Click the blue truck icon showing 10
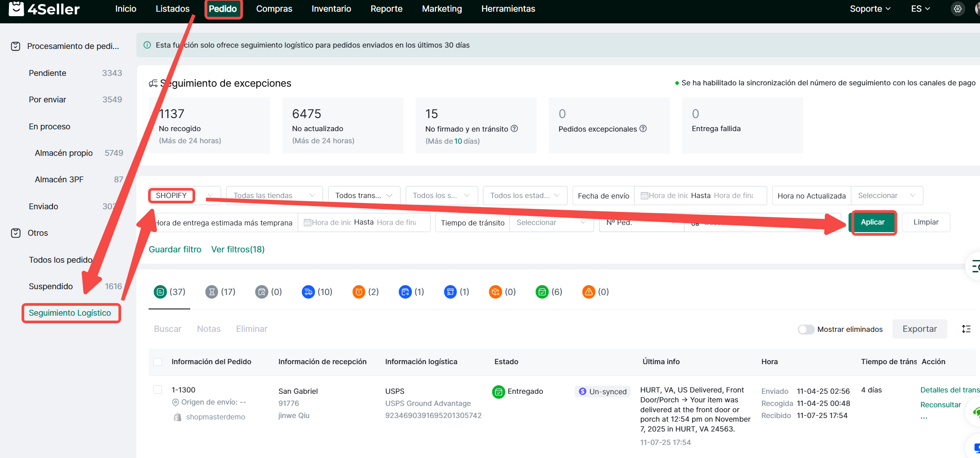 [x=308, y=292]
